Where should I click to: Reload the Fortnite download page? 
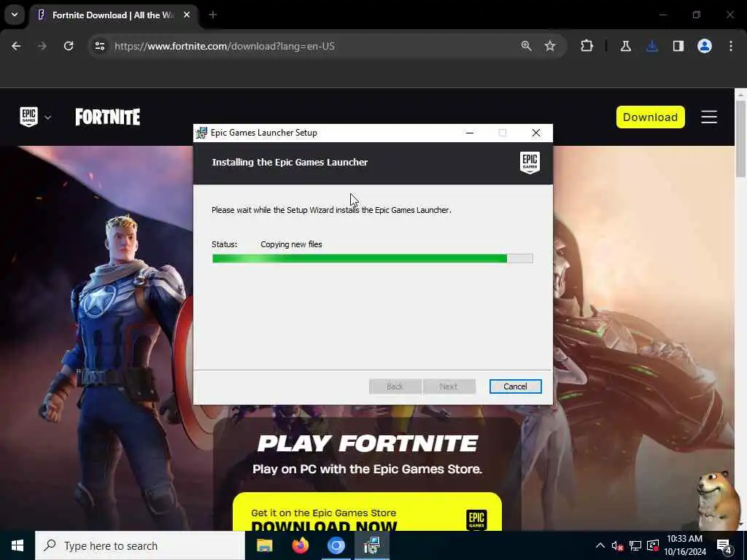click(x=69, y=46)
